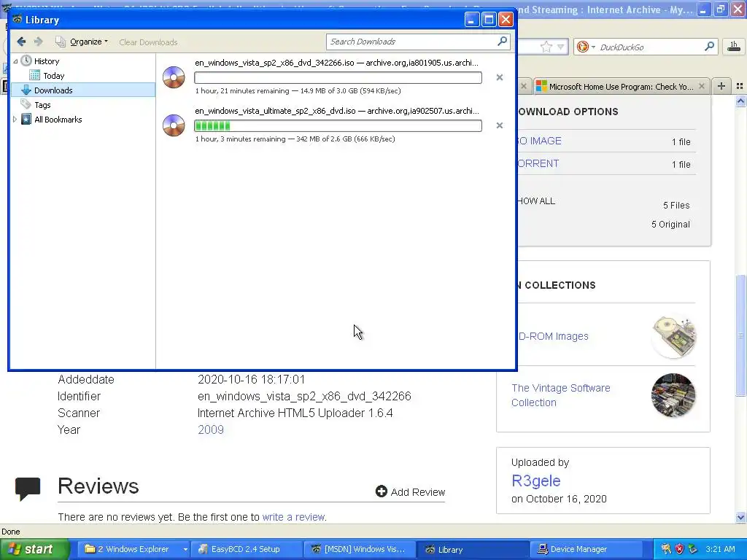Click the 3:21 AM system clock
Screen dimensions: 747x560
[720, 549]
